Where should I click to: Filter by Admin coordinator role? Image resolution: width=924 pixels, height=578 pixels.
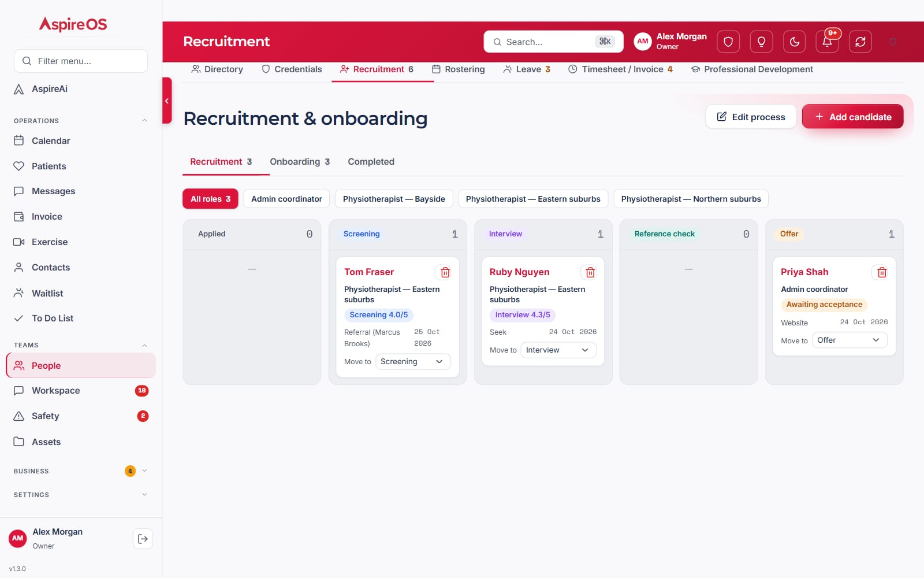286,199
